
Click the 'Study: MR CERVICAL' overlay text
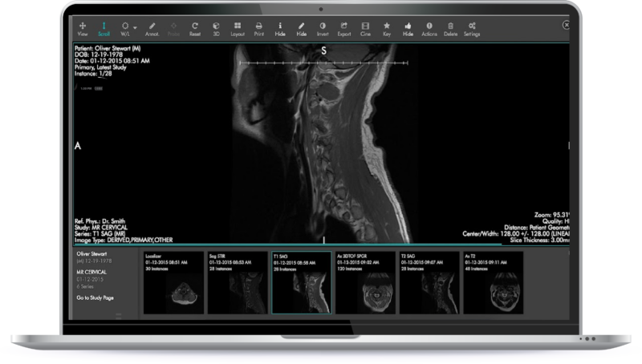point(101,228)
